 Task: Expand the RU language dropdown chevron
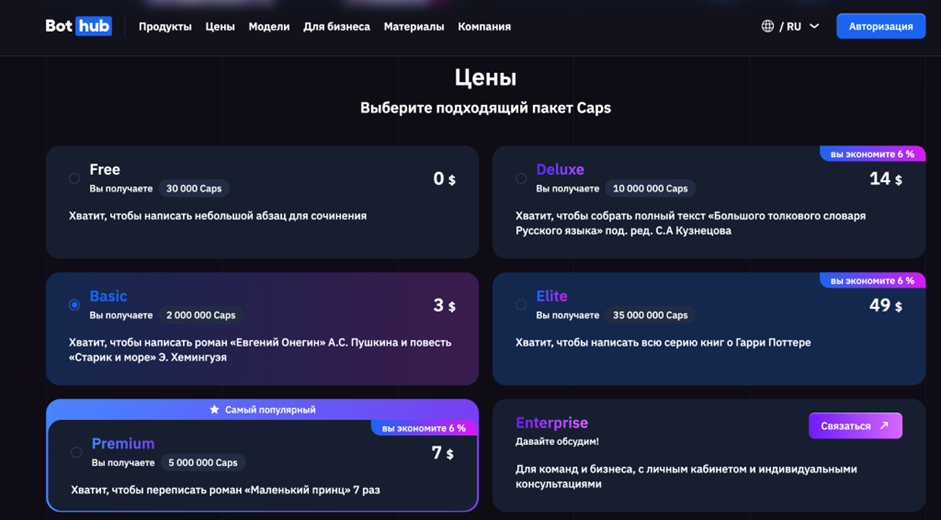pos(814,26)
